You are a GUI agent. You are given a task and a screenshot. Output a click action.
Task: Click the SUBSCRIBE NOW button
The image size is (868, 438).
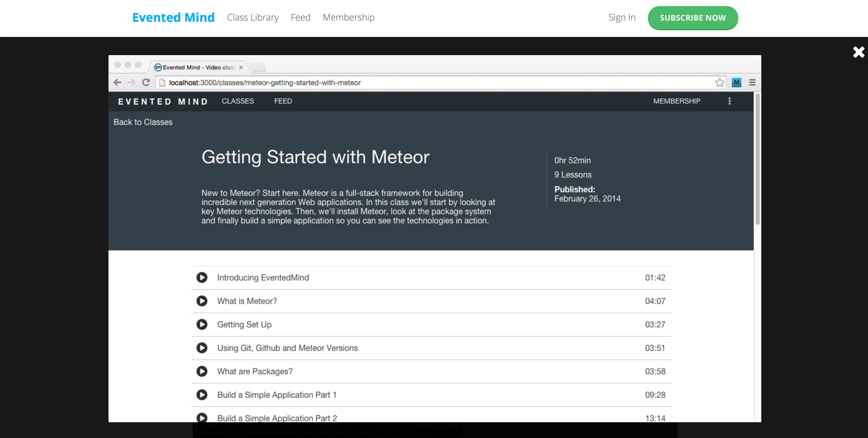(x=693, y=18)
